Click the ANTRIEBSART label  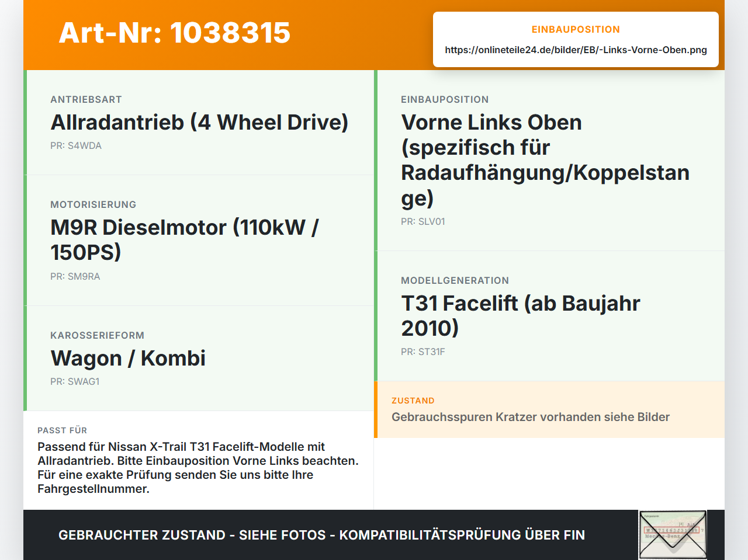(86, 99)
